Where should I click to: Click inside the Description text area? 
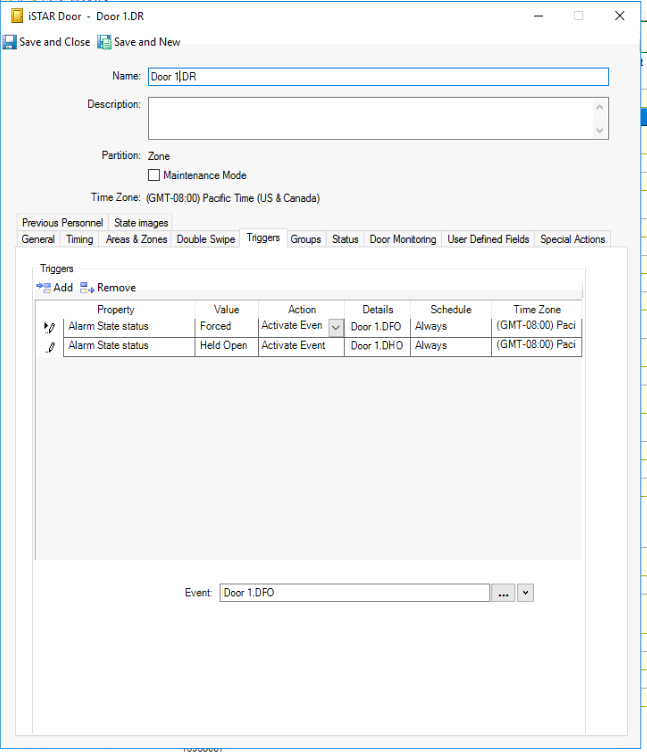pos(370,118)
